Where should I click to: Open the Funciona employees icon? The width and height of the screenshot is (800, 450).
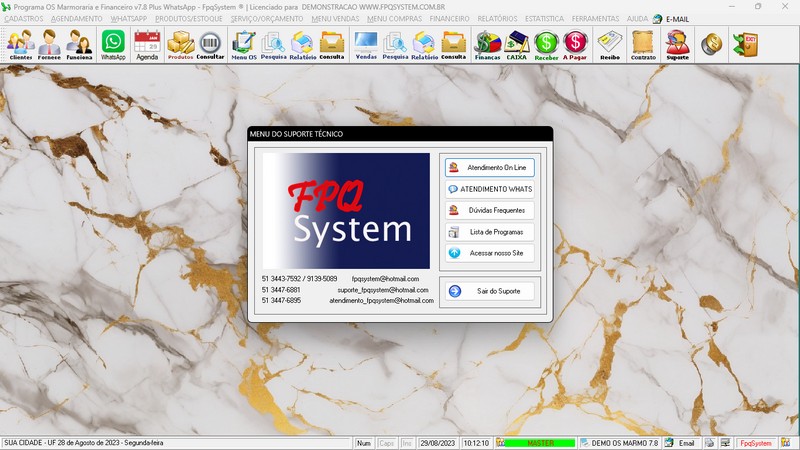(x=79, y=44)
